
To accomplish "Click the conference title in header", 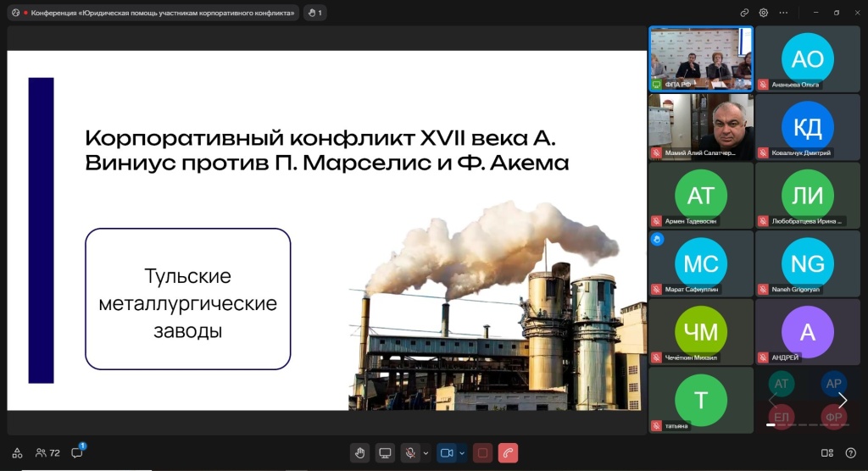I will [161, 13].
